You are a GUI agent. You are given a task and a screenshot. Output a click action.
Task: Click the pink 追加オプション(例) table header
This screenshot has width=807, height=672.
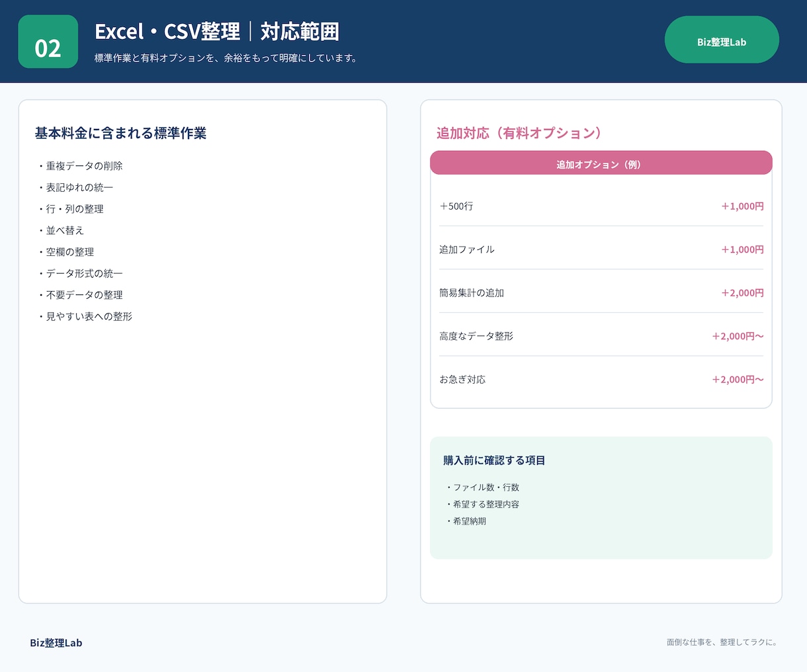click(601, 163)
